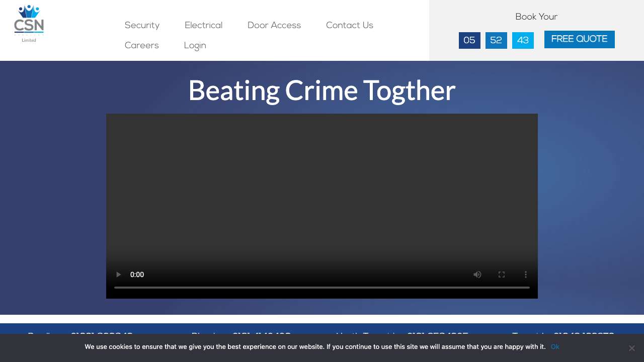Image resolution: width=644 pixels, height=362 pixels.
Task: Click the Beating Crime Togther heading
Action: click(322, 90)
